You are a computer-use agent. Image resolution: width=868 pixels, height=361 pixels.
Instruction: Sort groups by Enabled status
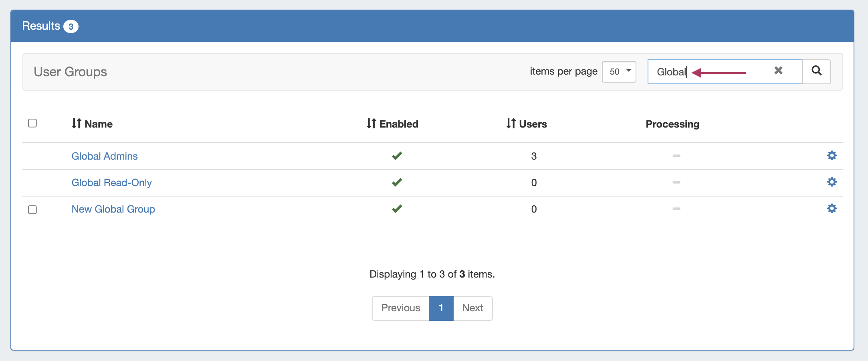(x=392, y=124)
